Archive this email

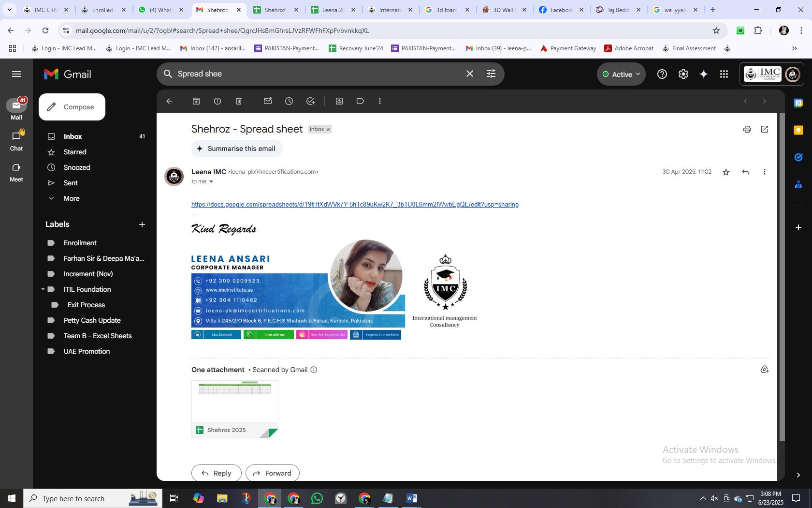196,101
